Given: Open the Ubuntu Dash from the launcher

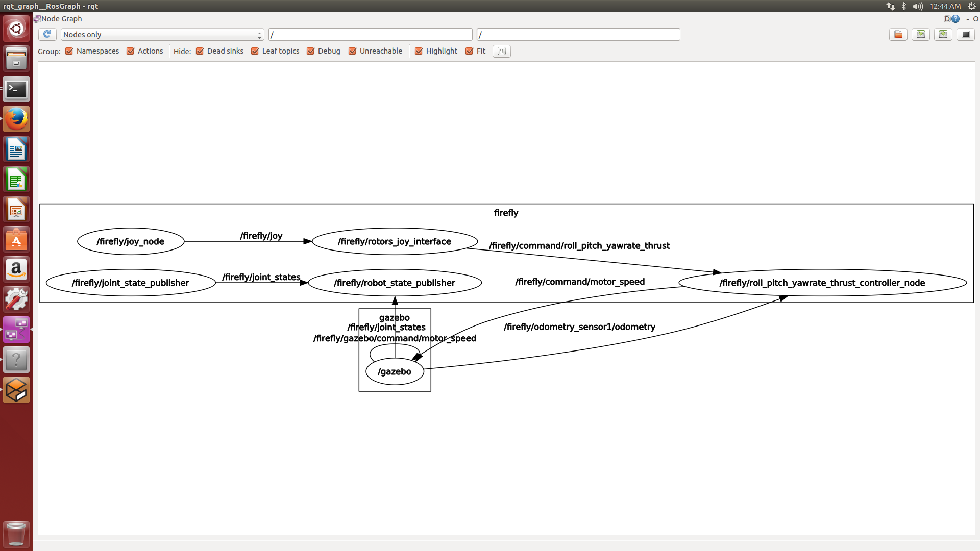Looking at the screenshot, I should click(x=16, y=29).
